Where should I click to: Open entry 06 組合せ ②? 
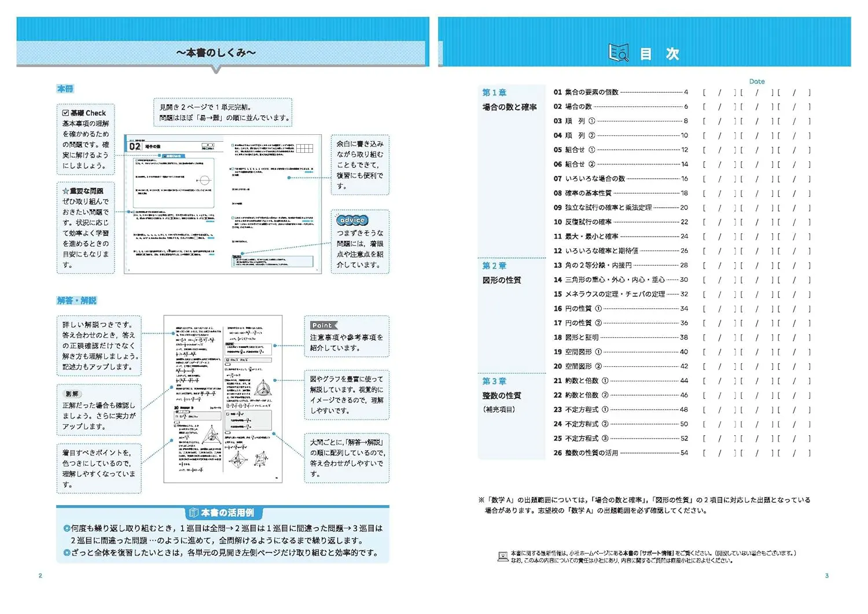[620, 164]
